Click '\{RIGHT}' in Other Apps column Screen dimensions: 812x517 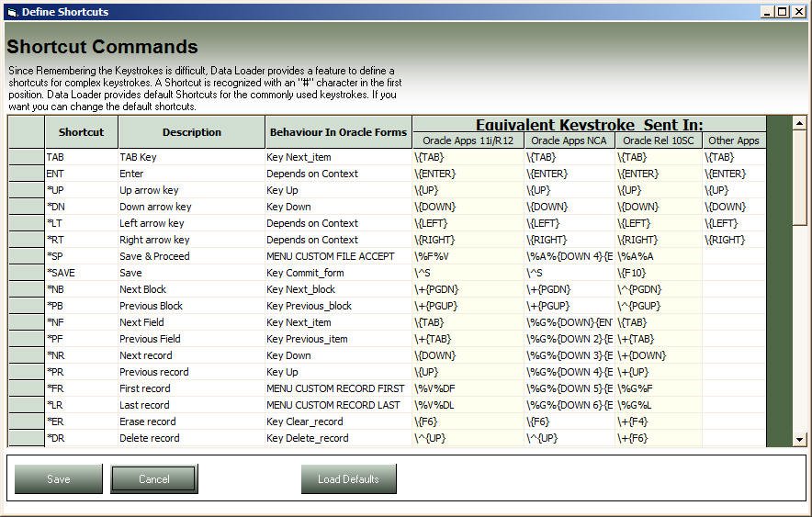[734, 240]
